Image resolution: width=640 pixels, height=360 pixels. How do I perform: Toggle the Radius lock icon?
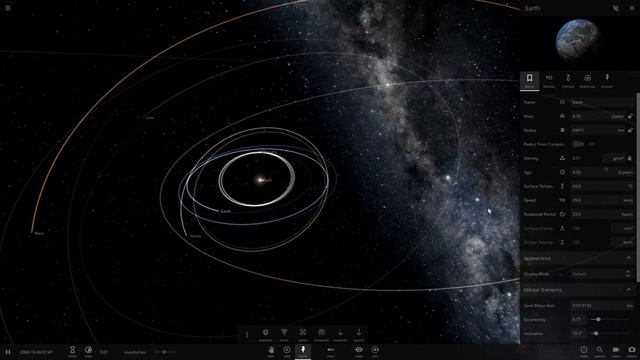click(x=631, y=130)
